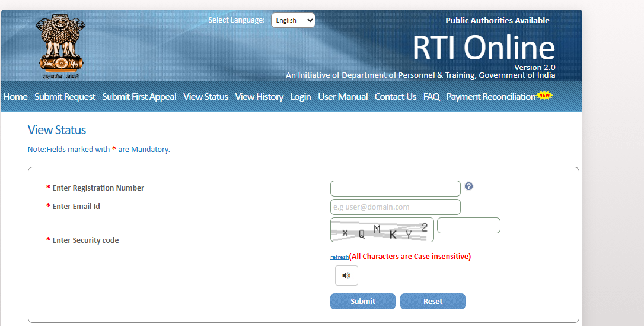Viewport: 644px width, 326px height.
Task: Open the registration number help question-mark icon
Action: (468, 186)
